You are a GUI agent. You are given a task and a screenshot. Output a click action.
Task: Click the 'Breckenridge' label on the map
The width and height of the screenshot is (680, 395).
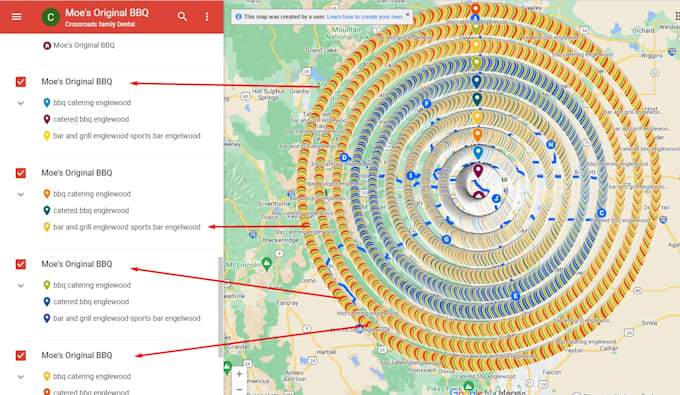[281, 240]
